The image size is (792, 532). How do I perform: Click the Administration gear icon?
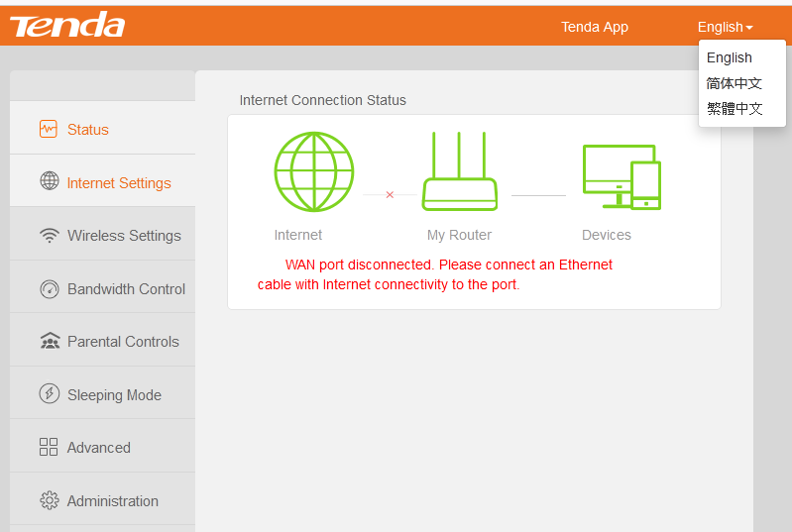[x=49, y=500]
